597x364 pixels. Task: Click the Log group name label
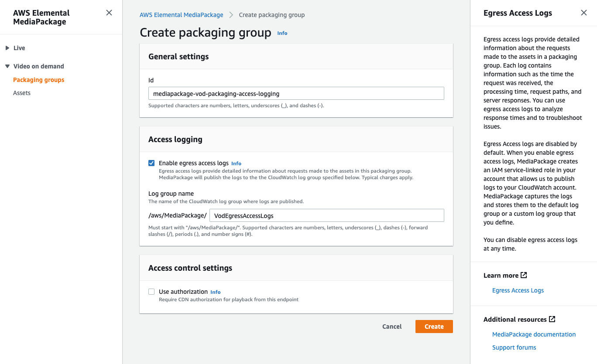pyautogui.click(x=171, y=194)
